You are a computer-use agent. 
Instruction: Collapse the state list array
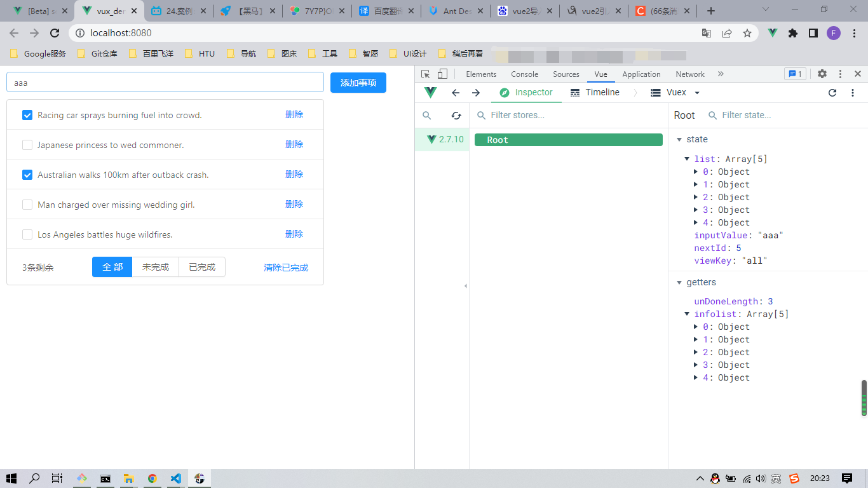(x=687, y=159)
